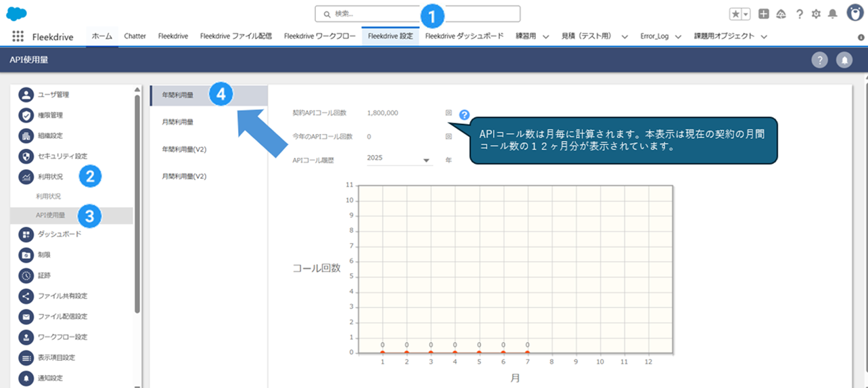Viewport: 868px width, 388px height.
Task: Open Fleekdrive ファイル配信 tab
Action: tap(235, 37)
